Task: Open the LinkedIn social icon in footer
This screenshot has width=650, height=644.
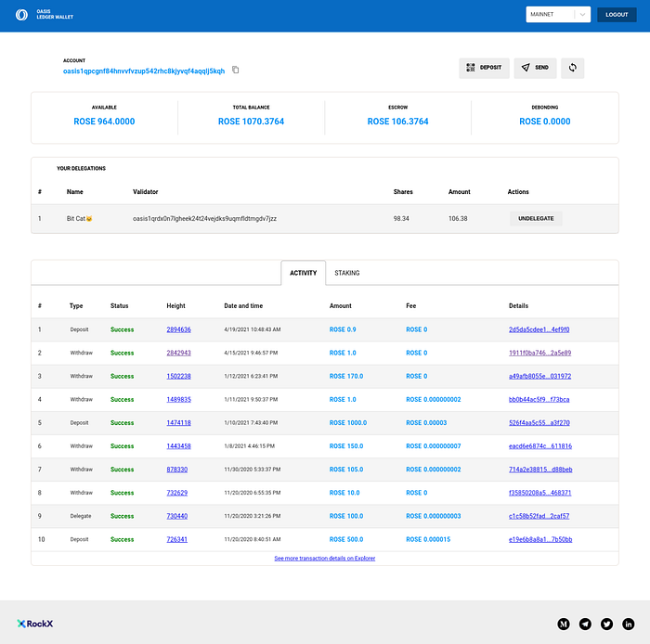Action: [628, 624]
